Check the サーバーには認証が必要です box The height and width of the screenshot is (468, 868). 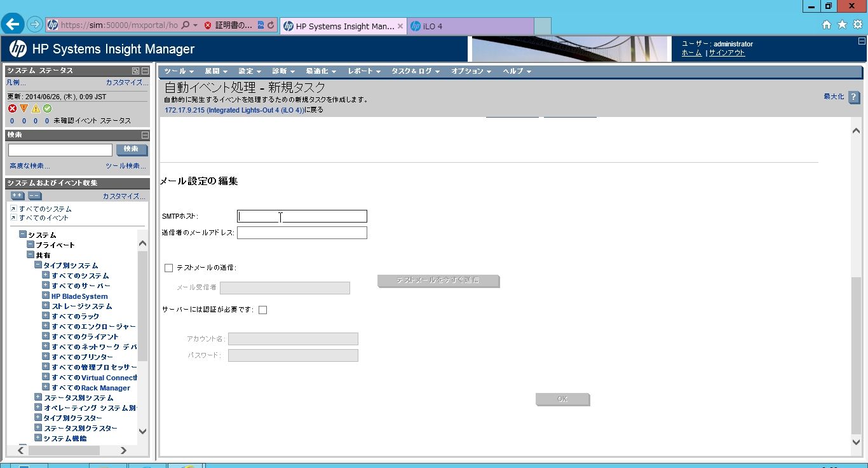click(262, 310)
